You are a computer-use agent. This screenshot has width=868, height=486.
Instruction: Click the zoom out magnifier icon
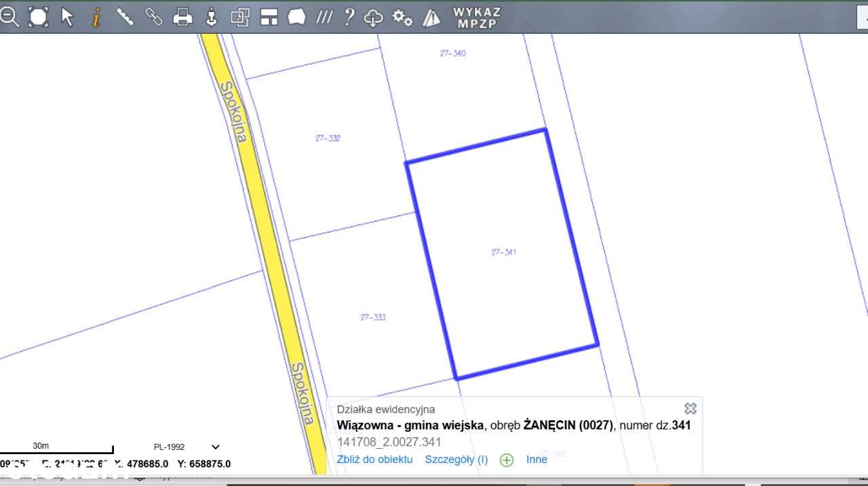coord(9,17)
